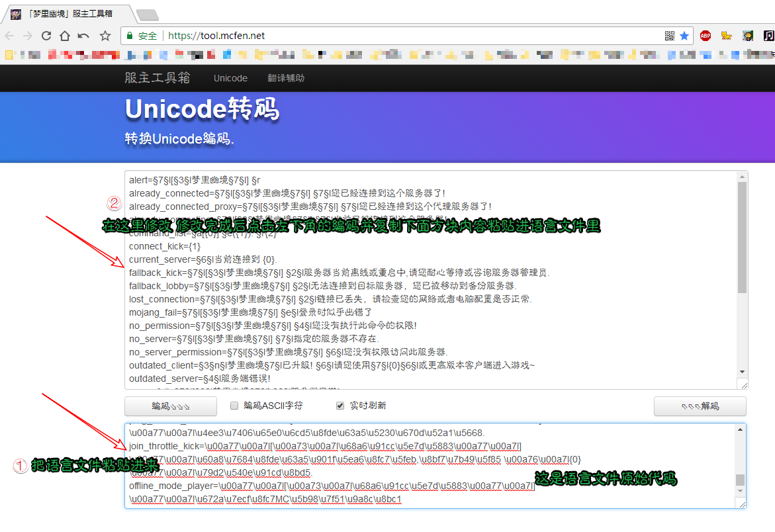Click the line starting no_server_permission=
This screenshot has width=775, height=532.
point(289,352)
